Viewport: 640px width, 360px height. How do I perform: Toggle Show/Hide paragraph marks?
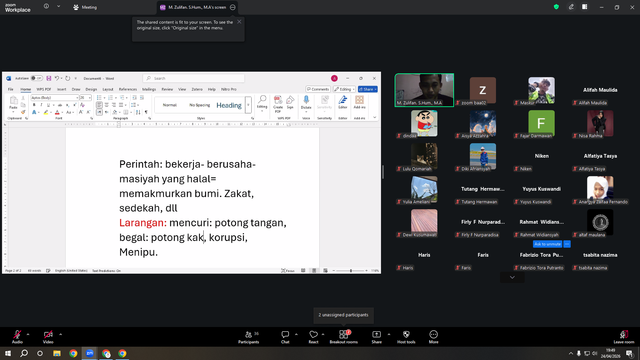[146, 112]
